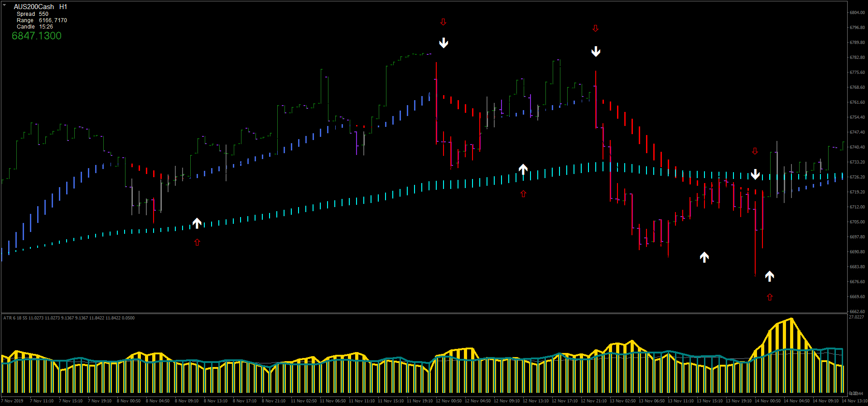Select the leftmost white down arrow at the chart's highest peak

(444, 43)
